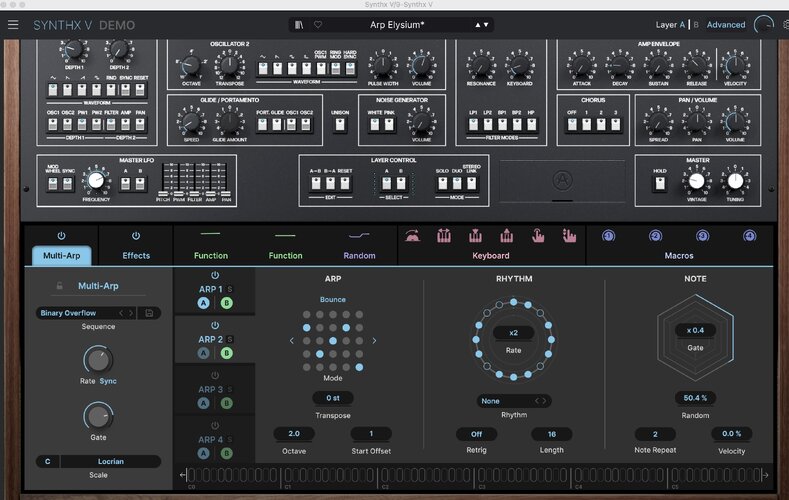Adjust the Multi-Arp Rate knob
789x500 pixels.
98,360
